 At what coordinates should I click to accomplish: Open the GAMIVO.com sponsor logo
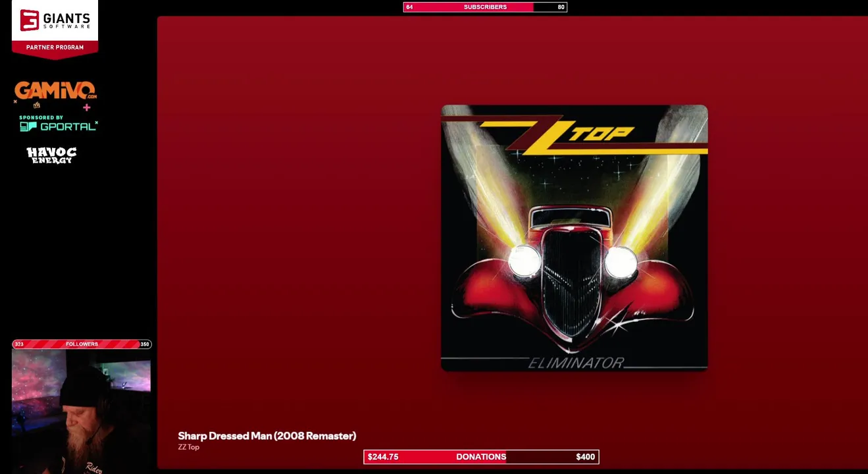55,92
